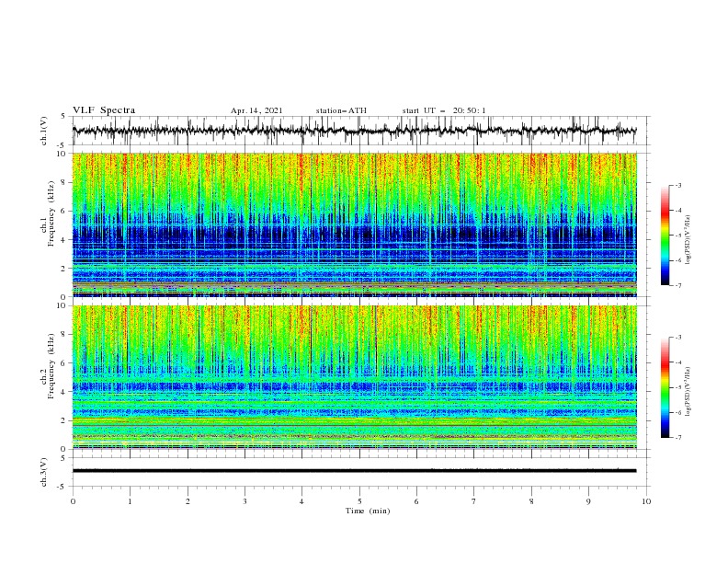The height and width of the screenshot is (563, 728).
Task: Click the time axis tick label "7"
Action: [x=474, y=501]
